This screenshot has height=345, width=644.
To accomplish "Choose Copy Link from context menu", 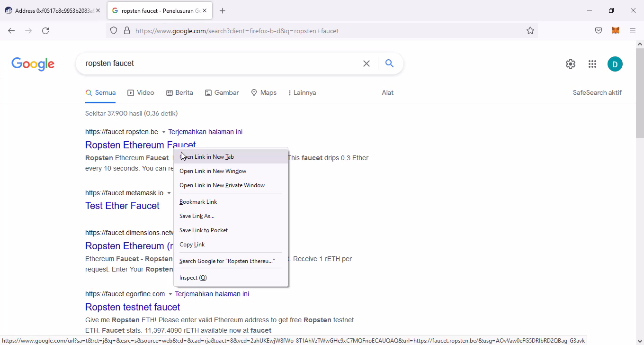I will [192, 245].
